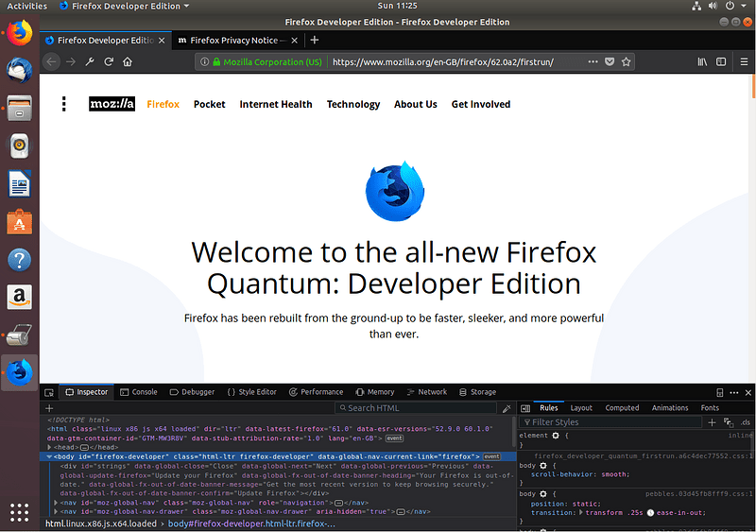Open the Fonts sidebar tab

(710, 408)
